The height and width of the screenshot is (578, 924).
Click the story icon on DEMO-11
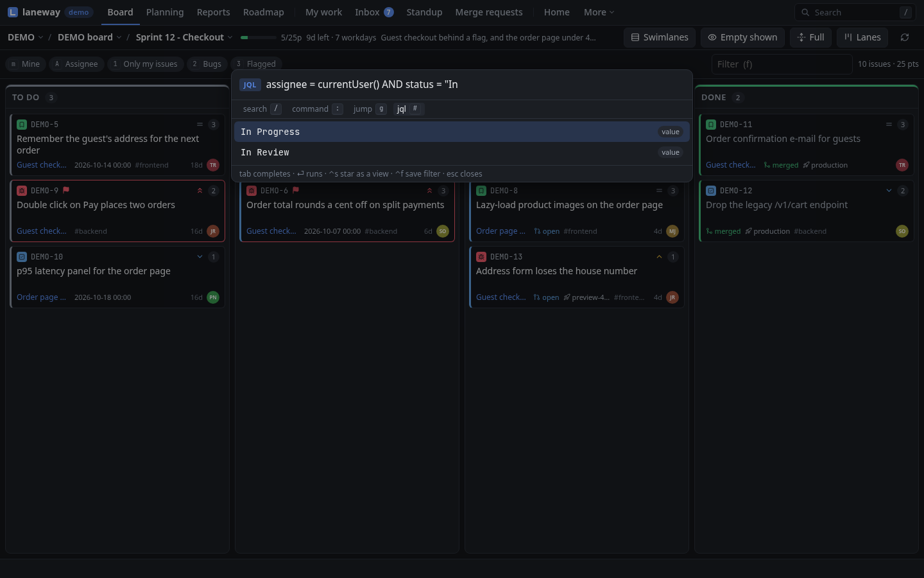pyautogui.click(x=711, y=125)
